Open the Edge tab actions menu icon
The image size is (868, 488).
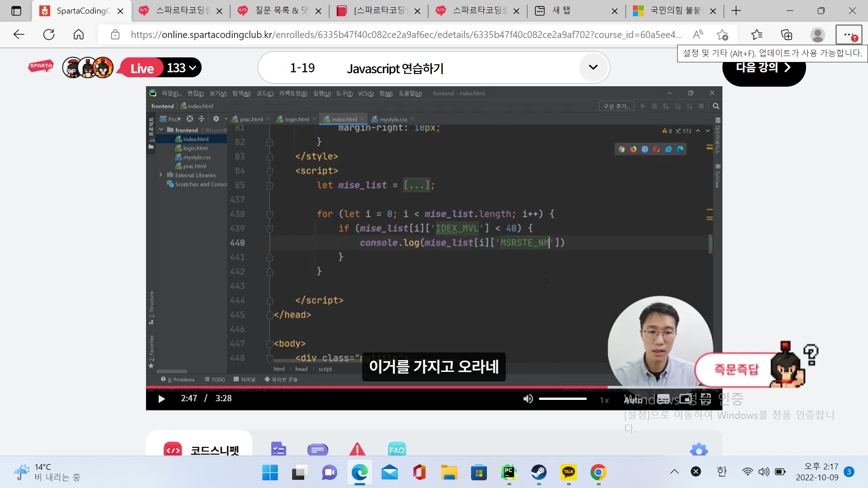pos(16,11)
